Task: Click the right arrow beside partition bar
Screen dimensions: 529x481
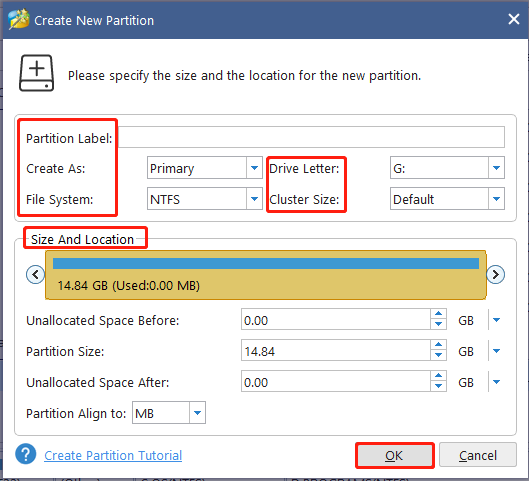Action: (x=495, y=274)
